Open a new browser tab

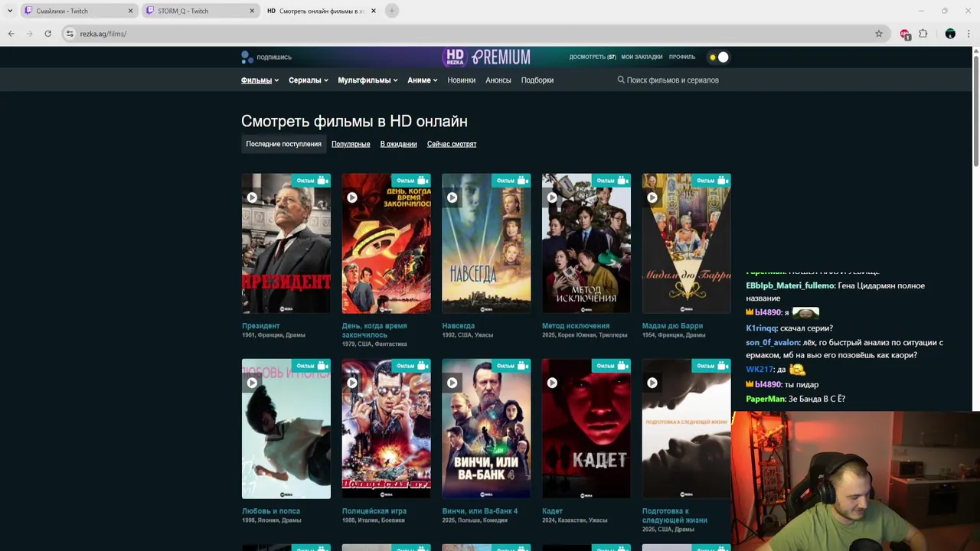click(x=391, y=11)
